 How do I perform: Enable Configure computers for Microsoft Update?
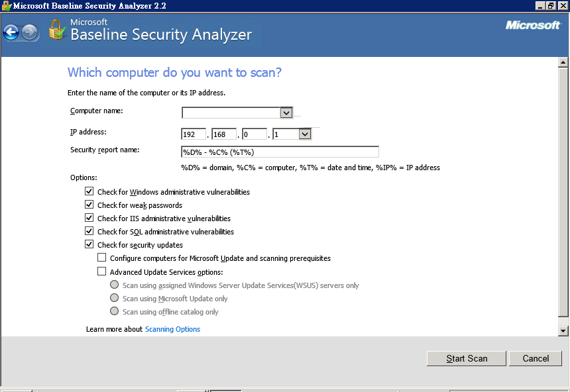102,258
